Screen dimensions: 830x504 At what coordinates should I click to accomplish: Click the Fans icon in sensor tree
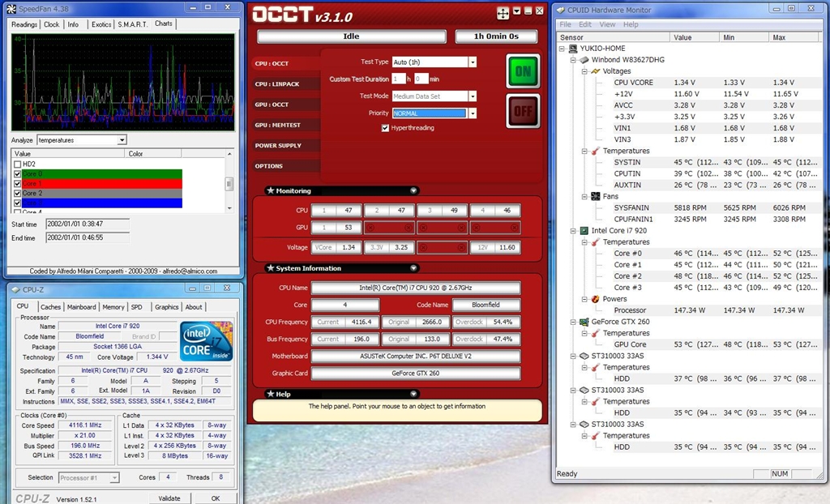tap(595, 196)
